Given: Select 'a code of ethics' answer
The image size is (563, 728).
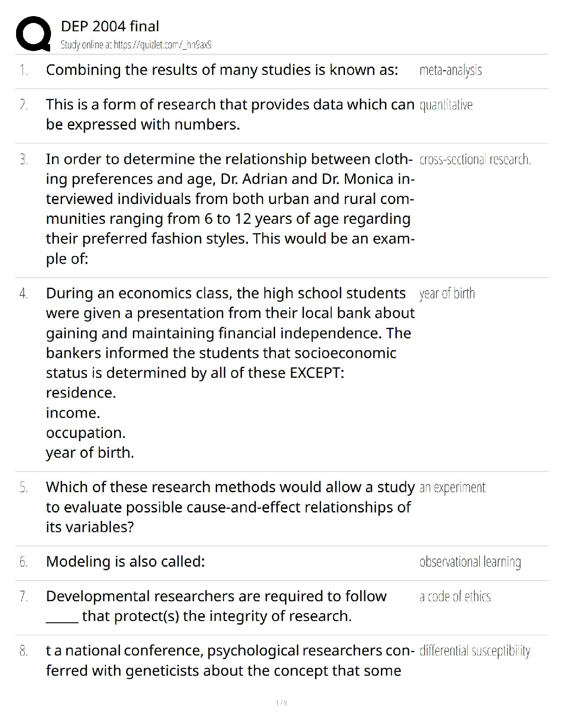Looking at the screenshot, I should (x=455, y=597).
